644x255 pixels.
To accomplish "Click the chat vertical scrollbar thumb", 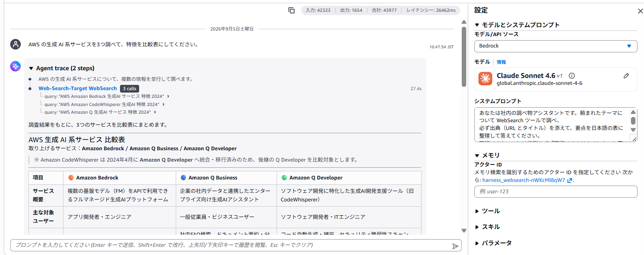I will 464,57.
